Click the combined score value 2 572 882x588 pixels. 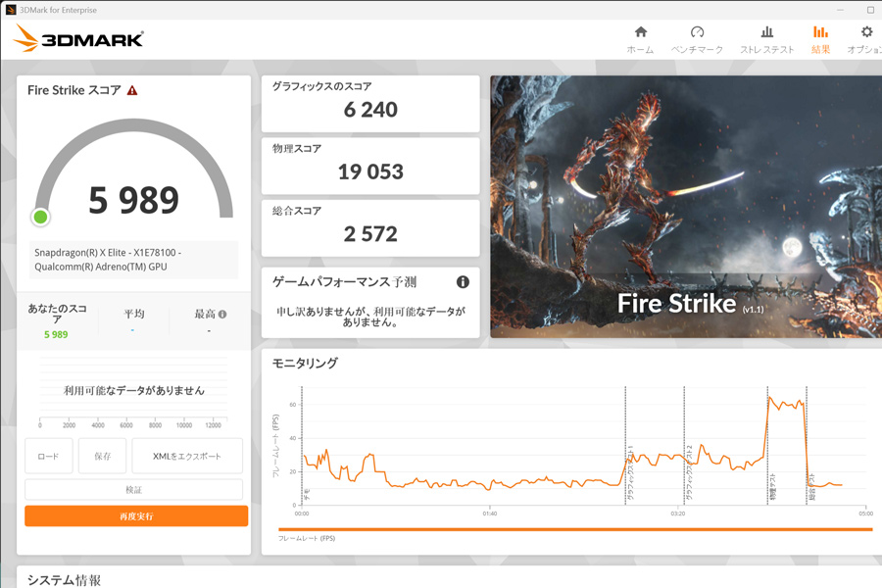pyautogui.click(x=370, y=234)
